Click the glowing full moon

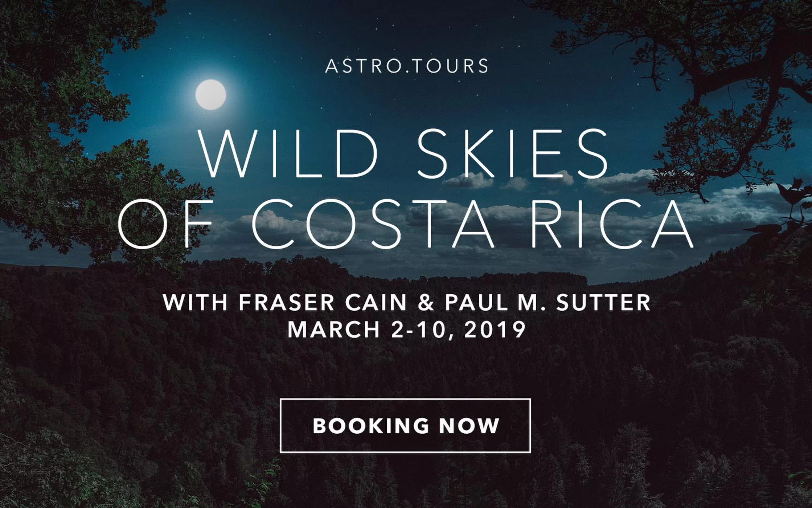[211, 95]
